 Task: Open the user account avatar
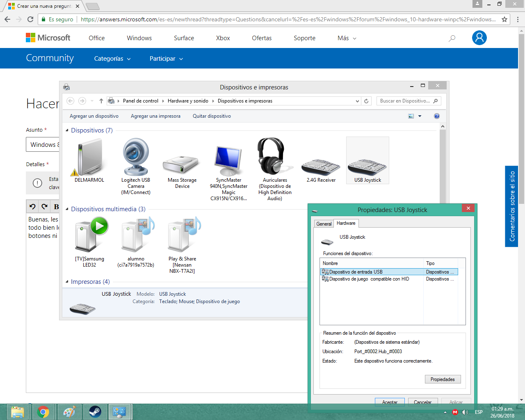click(479, 38)
